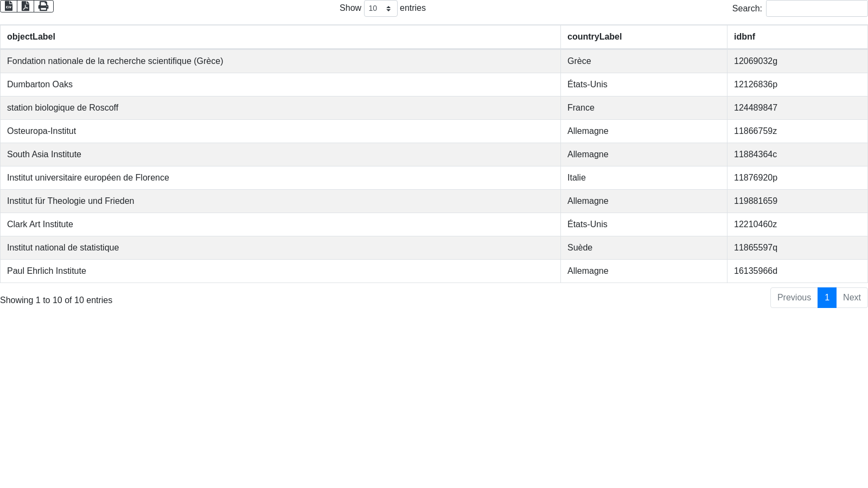Viewport: 868px width, 488px height.
Task: Click the Showing 1 to 10 entries text
Action: click(x=56, y=300)
